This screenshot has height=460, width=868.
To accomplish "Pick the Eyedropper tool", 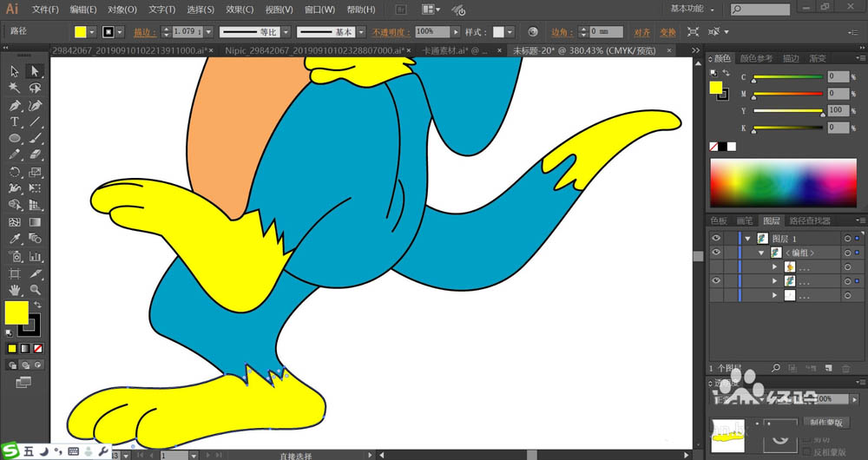I will (15, 240).
